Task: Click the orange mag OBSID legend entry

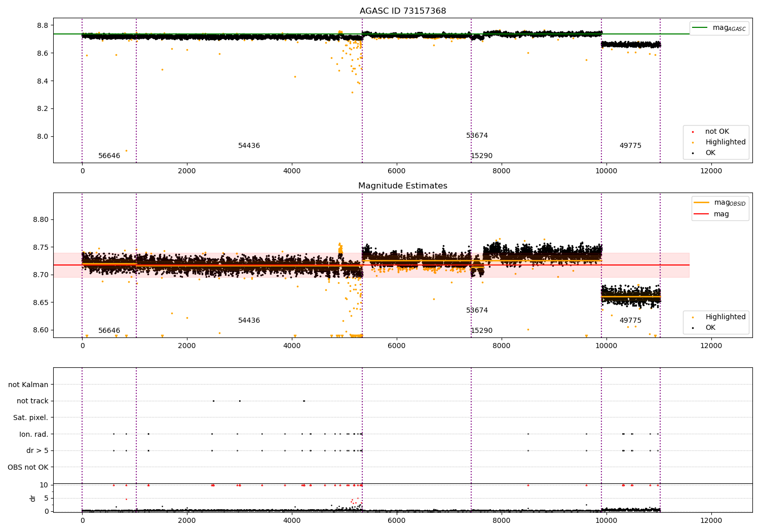Action: point(720,203)
